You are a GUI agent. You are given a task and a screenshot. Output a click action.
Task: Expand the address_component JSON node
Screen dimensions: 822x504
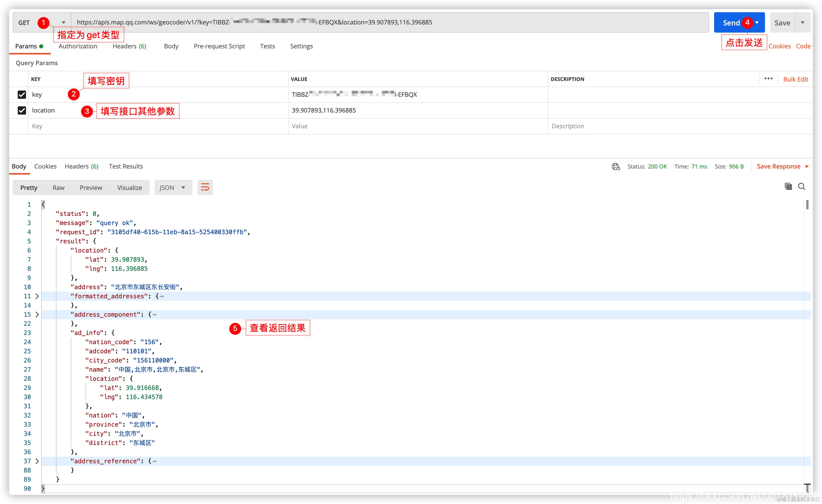[x=37, y=315]
